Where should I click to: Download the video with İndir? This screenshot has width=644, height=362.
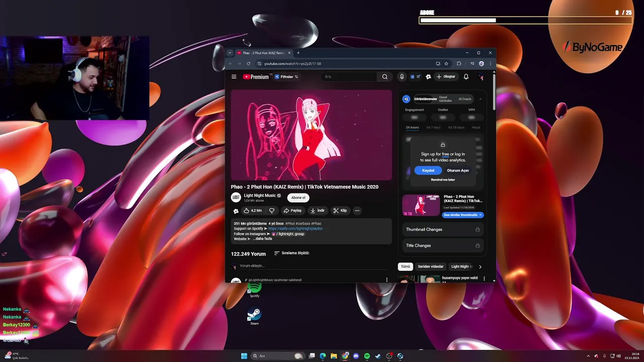click(317, 211)
